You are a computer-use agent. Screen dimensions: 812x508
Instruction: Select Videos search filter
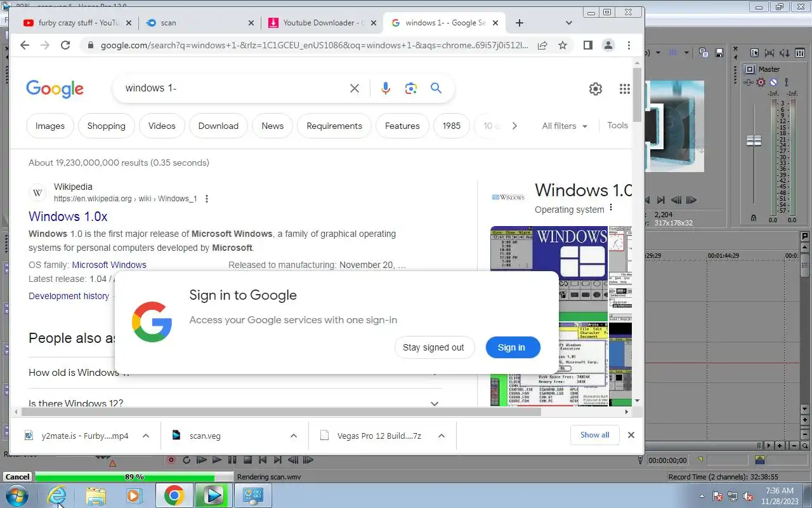162,126
